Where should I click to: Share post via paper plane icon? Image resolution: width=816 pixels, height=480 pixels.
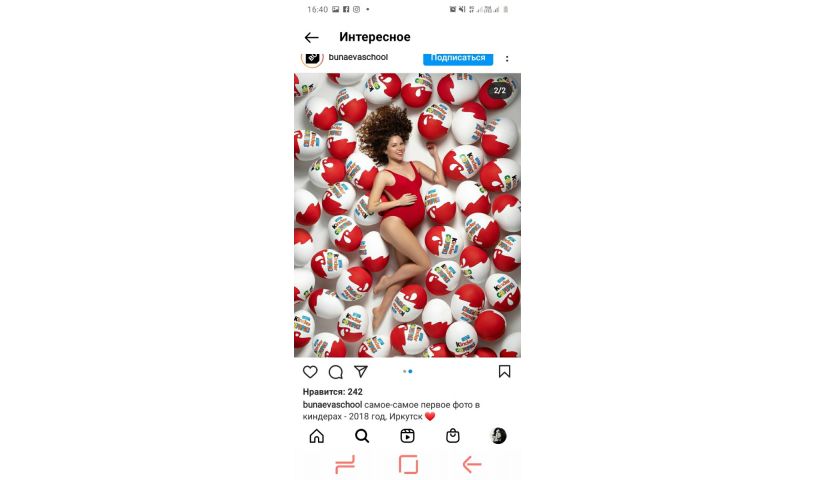(x=361, y=371)
